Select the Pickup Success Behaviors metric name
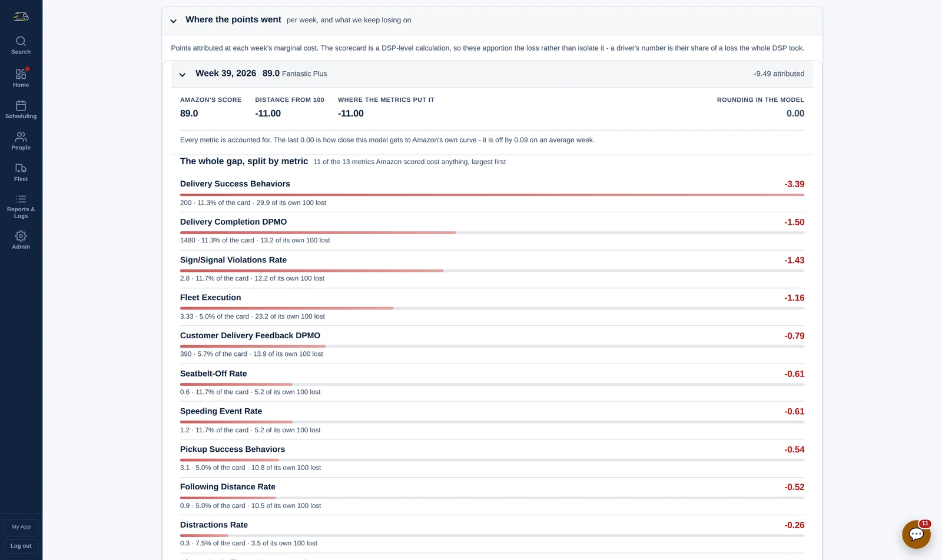The width and height of the screenshot is (942, 560). (x=233, y=449)
